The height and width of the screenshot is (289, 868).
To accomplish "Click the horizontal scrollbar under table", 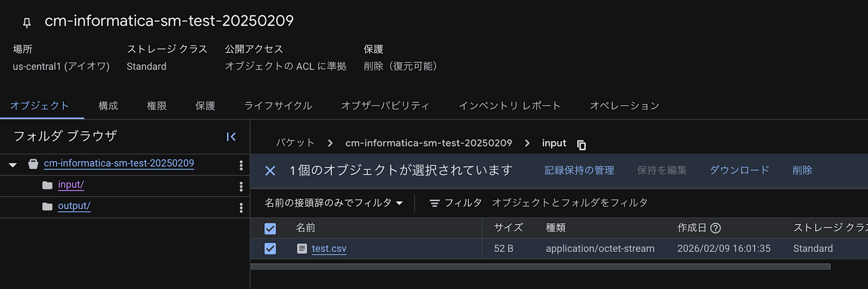I will pos(541,267).
